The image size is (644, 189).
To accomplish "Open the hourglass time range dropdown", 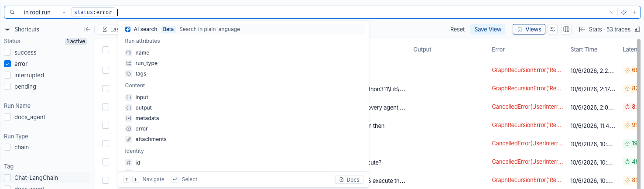I will point(108,29).
